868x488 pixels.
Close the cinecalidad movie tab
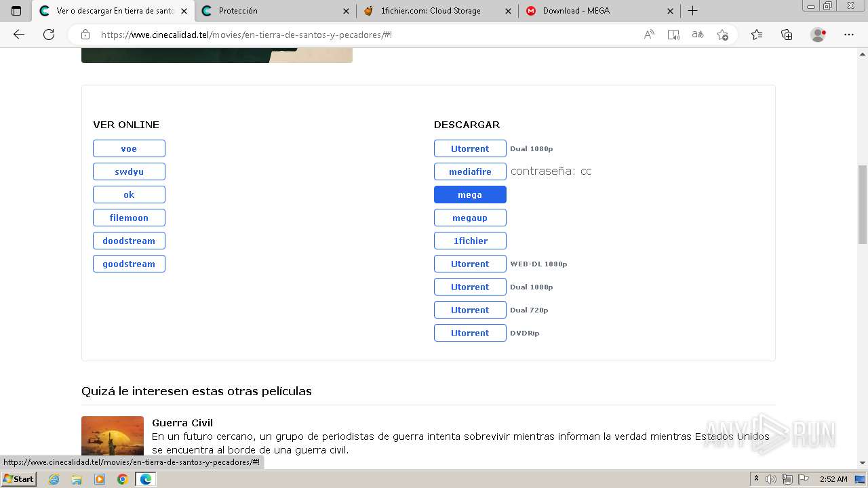[x=184, y=11]
